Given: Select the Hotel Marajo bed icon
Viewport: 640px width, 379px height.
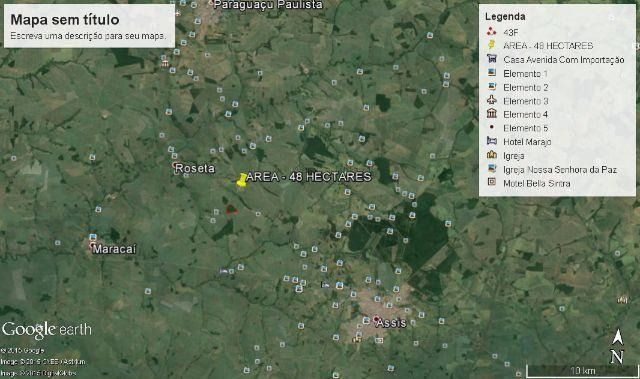Looking at the screenshot, I should point(491,141).
